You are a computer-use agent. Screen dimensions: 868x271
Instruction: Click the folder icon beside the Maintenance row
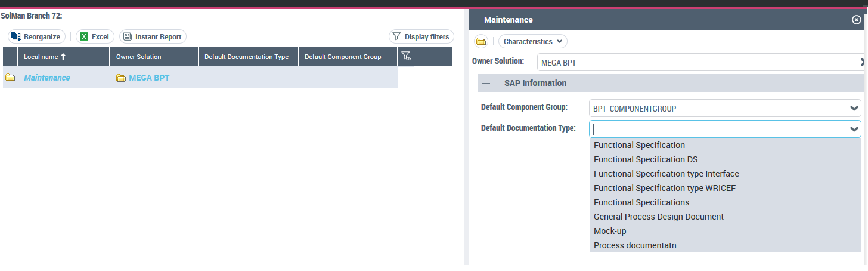coord(10,78)
